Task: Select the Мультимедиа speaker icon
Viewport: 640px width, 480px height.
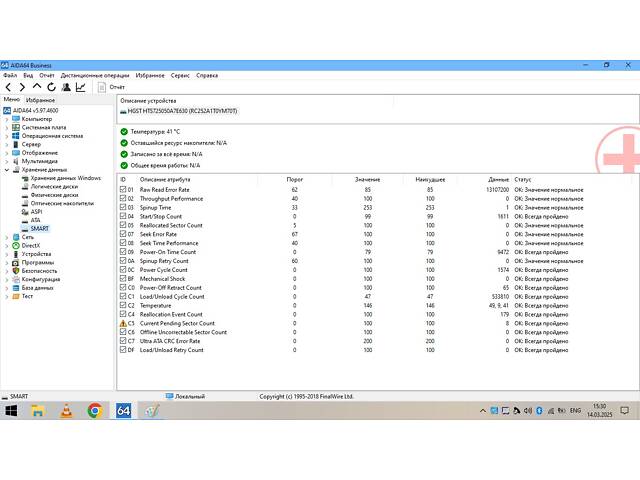Action: (16, 161)
